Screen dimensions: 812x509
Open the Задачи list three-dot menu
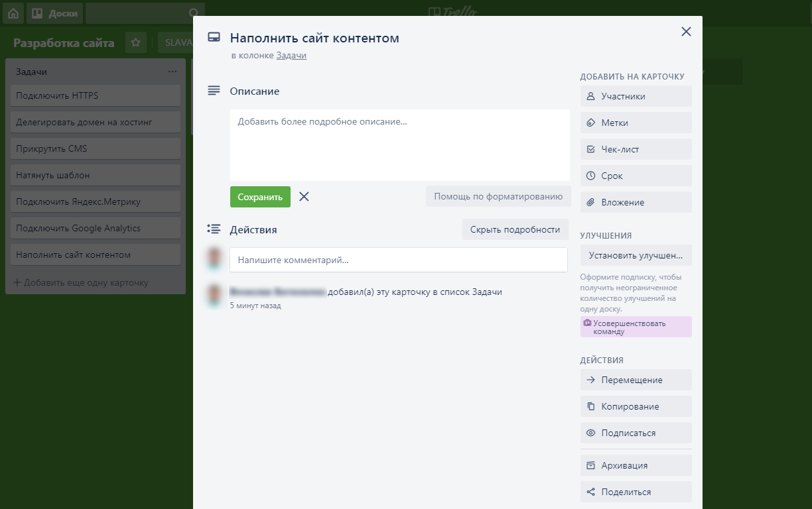pos(172,72)
